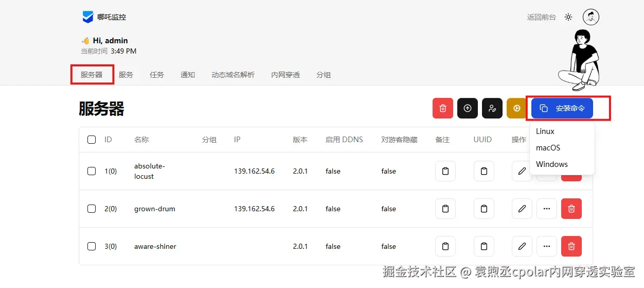Click the 名称 column header
The height and width of the screenshot is (288, 644).
(141, 140)
